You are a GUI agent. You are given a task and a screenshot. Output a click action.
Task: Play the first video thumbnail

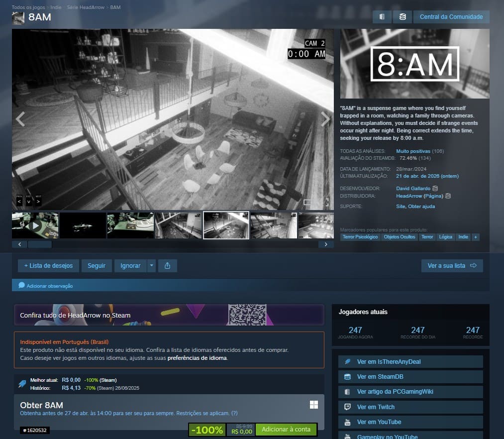coord(35,225)
